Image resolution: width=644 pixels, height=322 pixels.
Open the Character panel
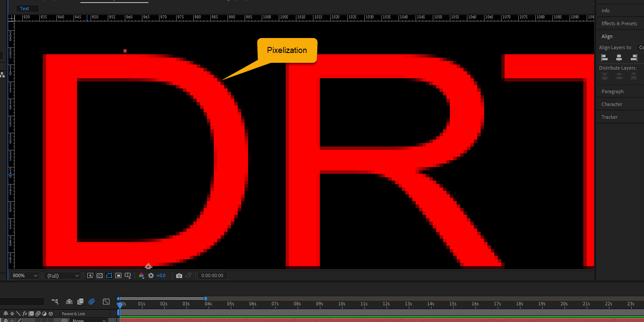pos(612,104)
